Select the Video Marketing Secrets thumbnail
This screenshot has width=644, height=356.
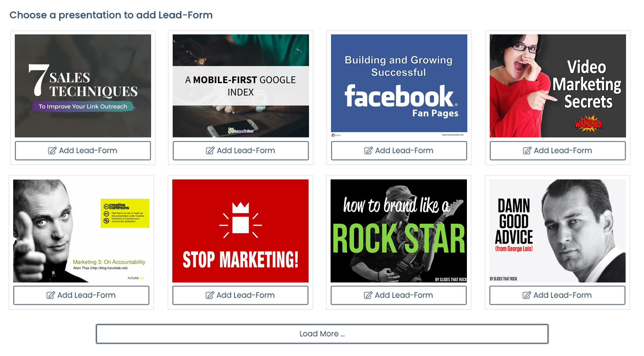(x=558, y=86)
